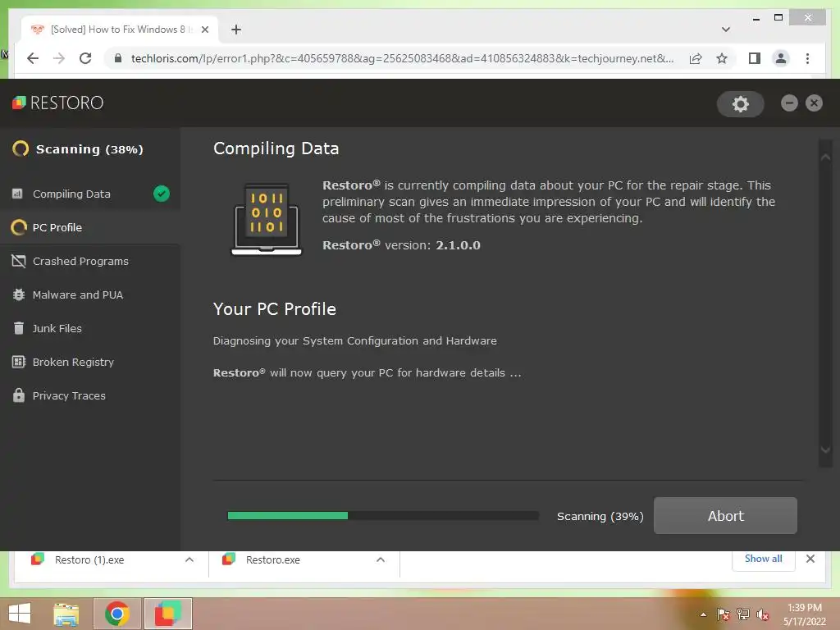Viewport: 840px width, 630px height.
Task: Click the Junk Files trash icon
Action: coord(19,328)
